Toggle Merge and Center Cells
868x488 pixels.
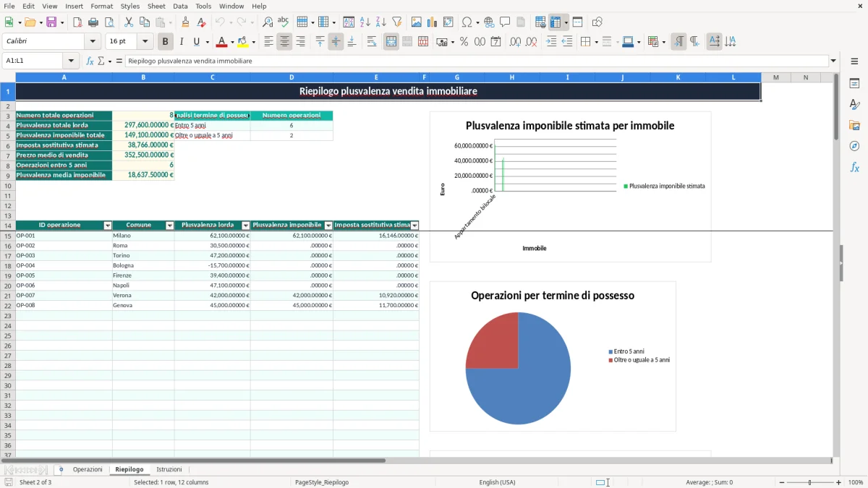pyautogui.click(x=391, y=42)
